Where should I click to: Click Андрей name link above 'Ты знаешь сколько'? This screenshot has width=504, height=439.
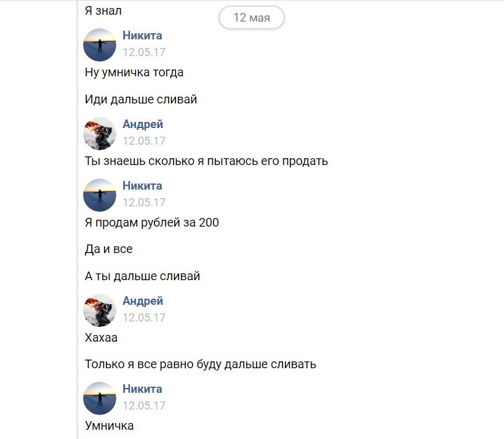(x=143, y=124)
